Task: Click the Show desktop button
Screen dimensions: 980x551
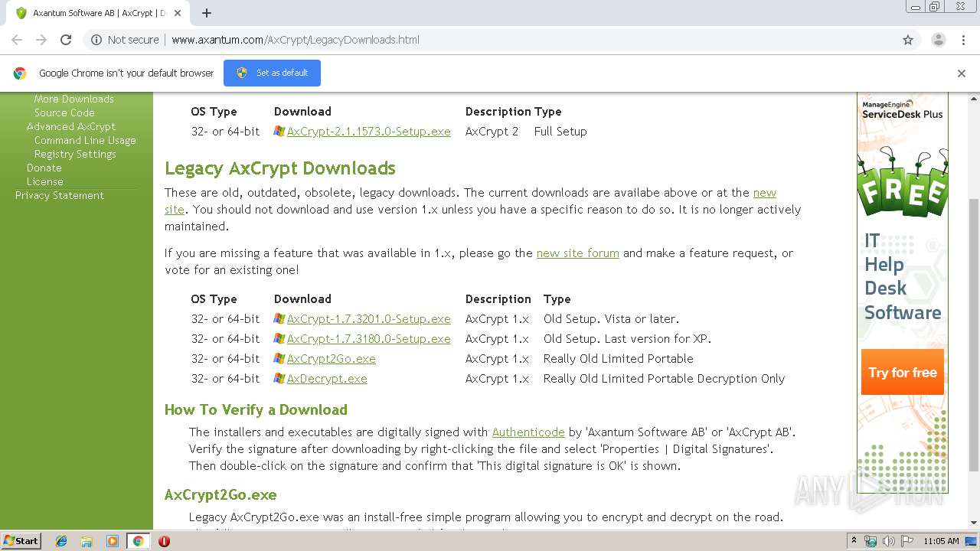Action: pyautogui.click(x=972, y=541)
